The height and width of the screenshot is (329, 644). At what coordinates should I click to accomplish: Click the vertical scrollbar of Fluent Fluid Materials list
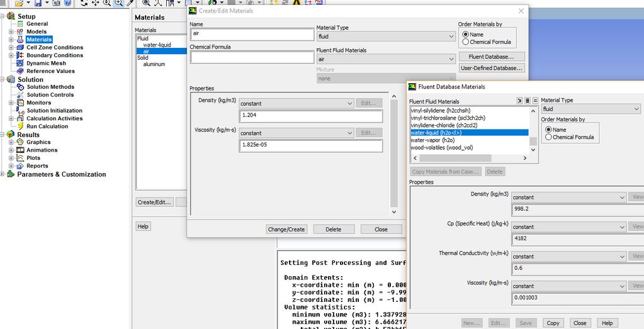(x=533, y=130)
